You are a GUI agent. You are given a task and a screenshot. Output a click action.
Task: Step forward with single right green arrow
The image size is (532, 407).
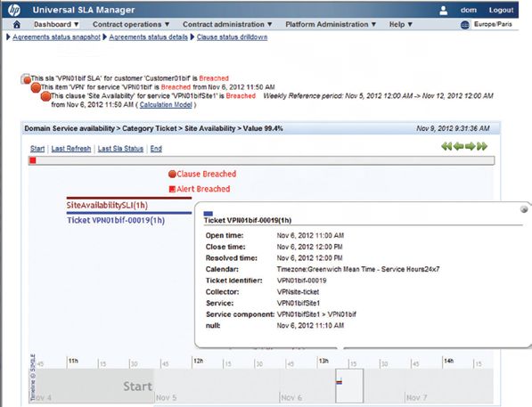pyautogui.click(x=471, y=147)
